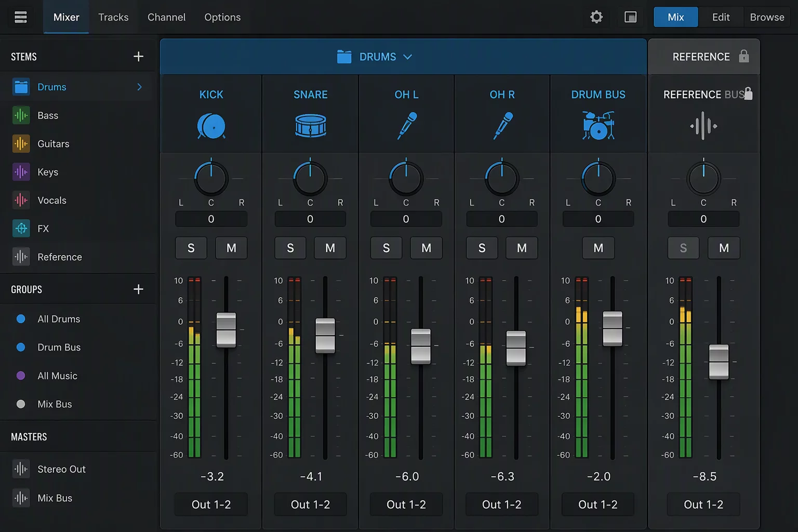Switch to the Mixer tab
798x532 pixels.
[66, 17]
